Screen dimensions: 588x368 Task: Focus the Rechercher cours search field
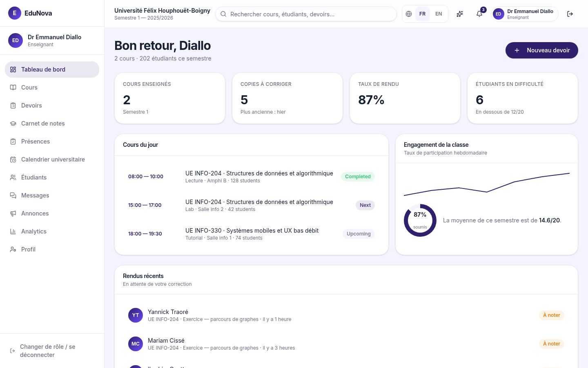(x=306, y=14)
